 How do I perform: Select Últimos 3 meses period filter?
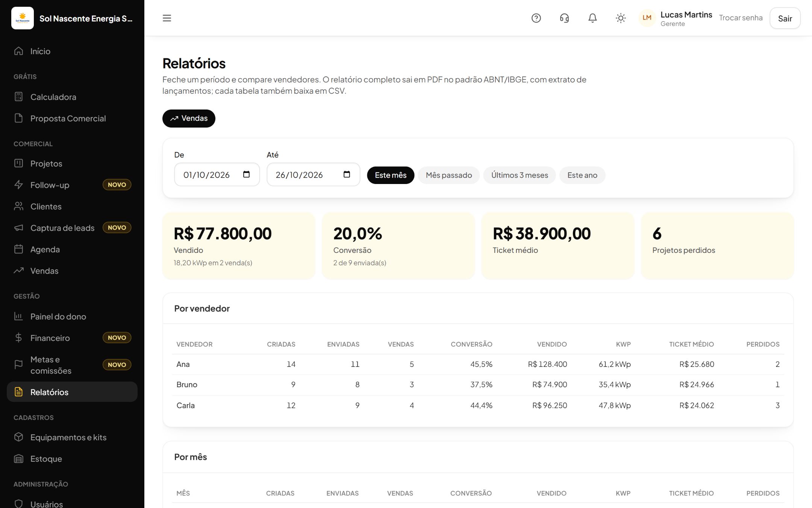pyautogui.click(x=520, y=175)
